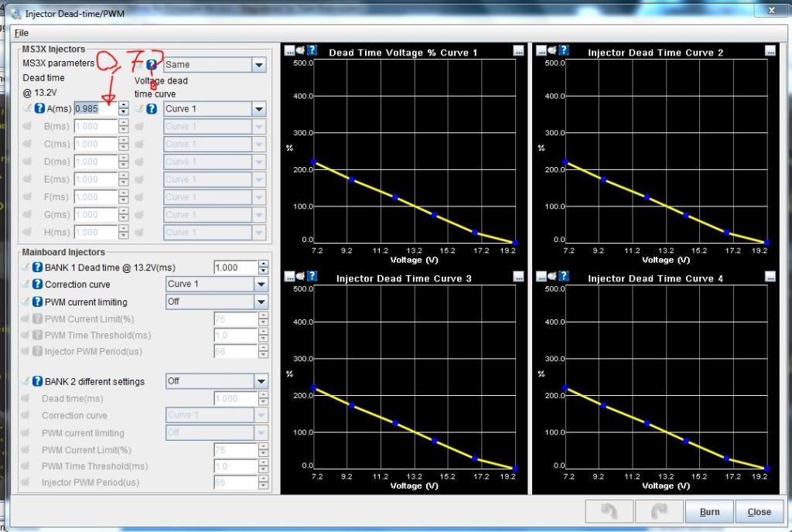The height and width of the screenshot is (532, 792).
Task: Open the PWM current limiting dropdown
Action: click(x=217, y=302)
